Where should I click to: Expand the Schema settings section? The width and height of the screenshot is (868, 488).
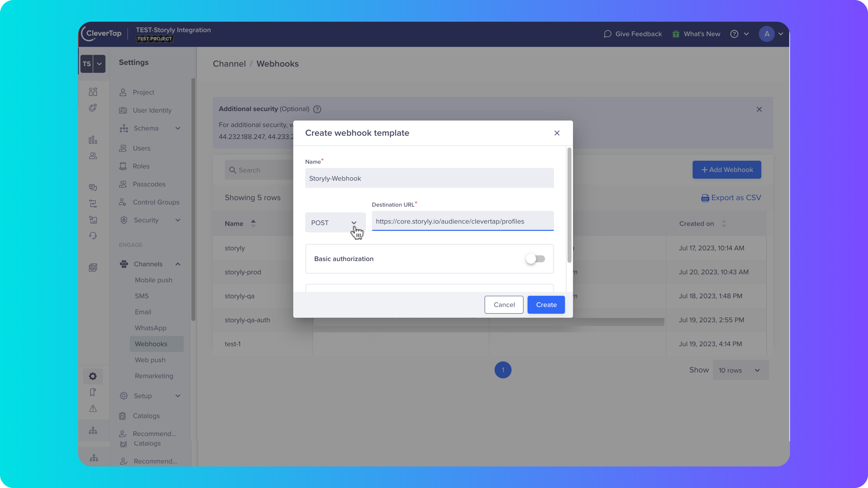tap(178, 128)
